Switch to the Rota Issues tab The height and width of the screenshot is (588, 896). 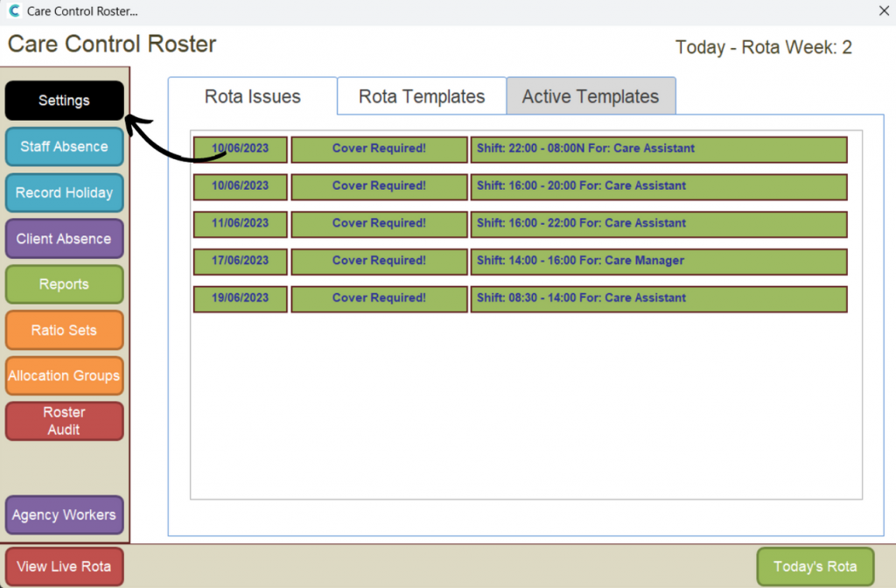pos(253,96)
